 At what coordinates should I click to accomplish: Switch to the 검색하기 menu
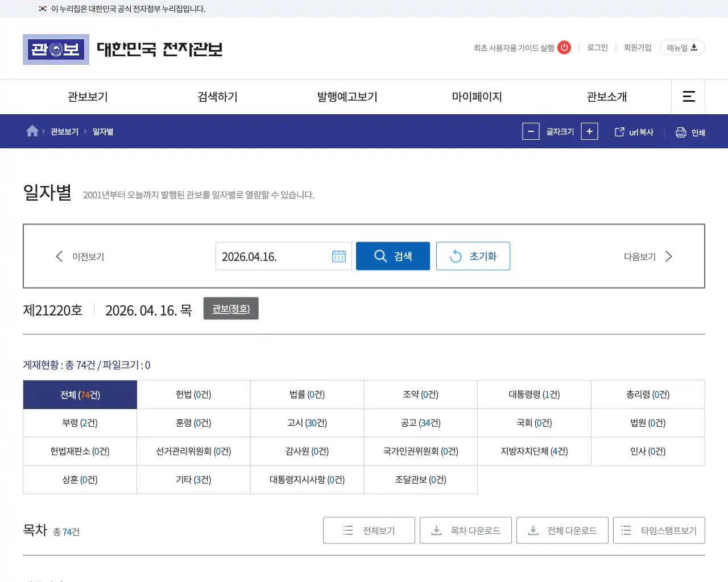(216, 97)
